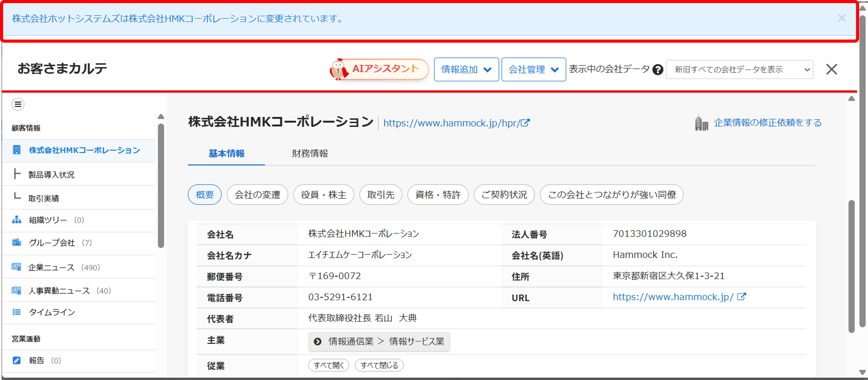Open 企業ニュース in the sidebar
868x380 pixels.
[x=79, y=267]
